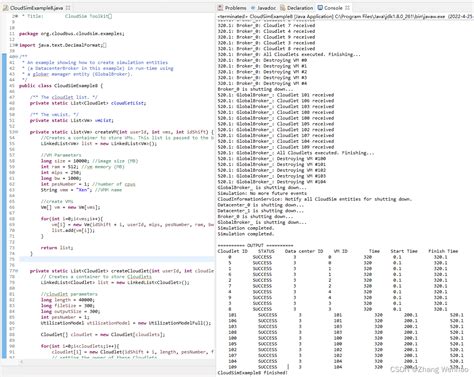This screenshot has height=377, width=474.
Task: Place cursor on highlighted blank line 75
Action: (117, 259)
